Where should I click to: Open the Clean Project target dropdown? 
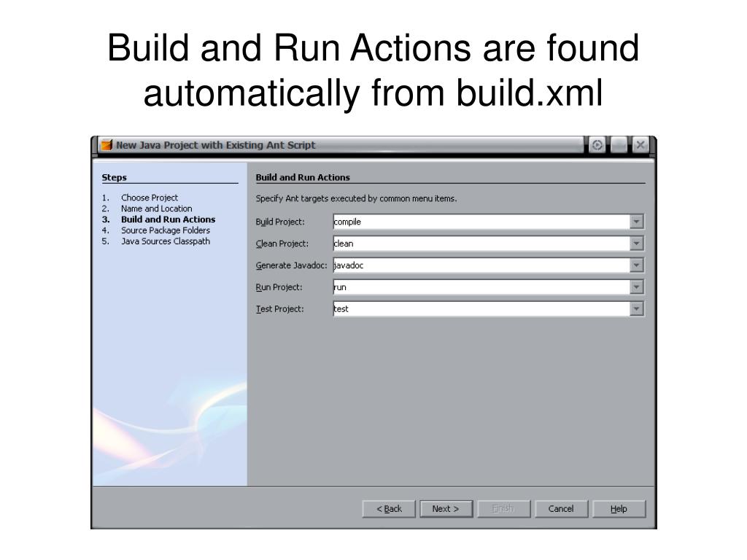tap(636, 244)
